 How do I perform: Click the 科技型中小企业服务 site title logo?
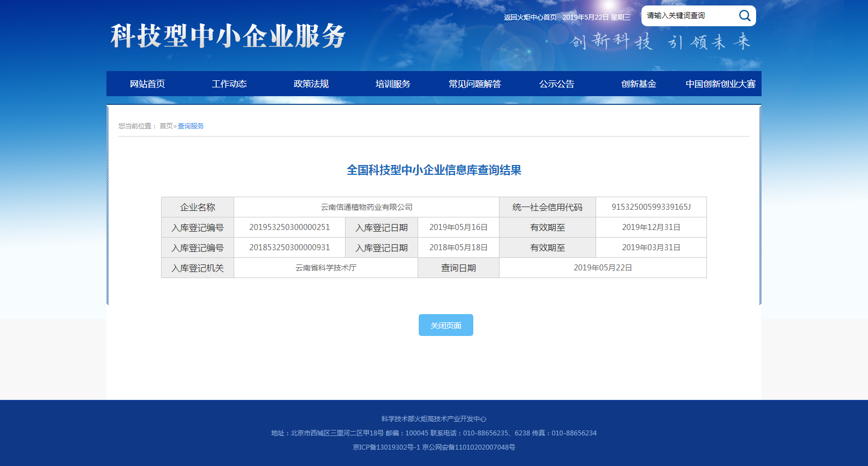click(x=228, y=36)
